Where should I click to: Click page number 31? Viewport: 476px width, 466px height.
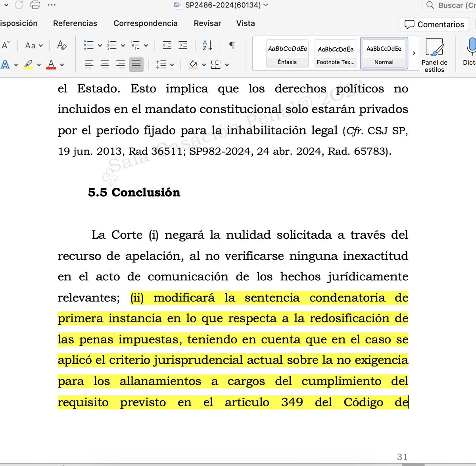click(402, 456)
